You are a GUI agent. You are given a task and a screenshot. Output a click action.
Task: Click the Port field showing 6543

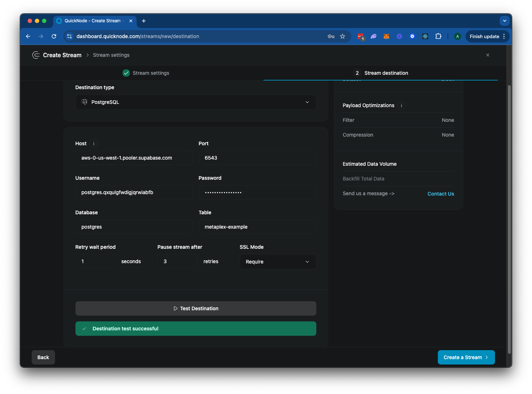click(x=257, y=158)
